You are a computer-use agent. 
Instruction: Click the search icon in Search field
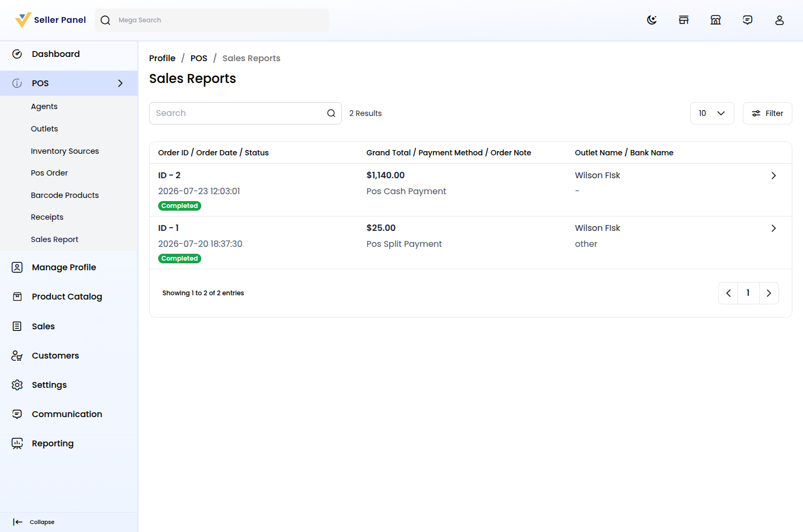(x=331, y=113)
